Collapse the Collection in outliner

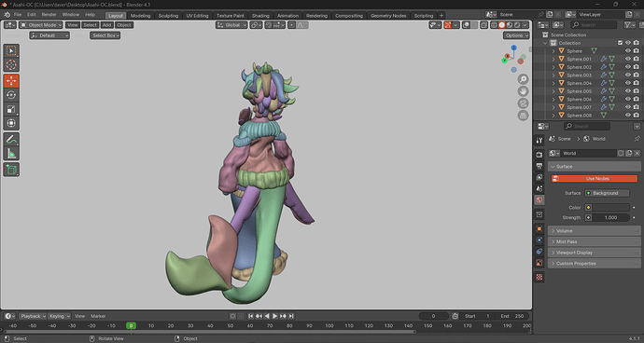click(545, 43)
